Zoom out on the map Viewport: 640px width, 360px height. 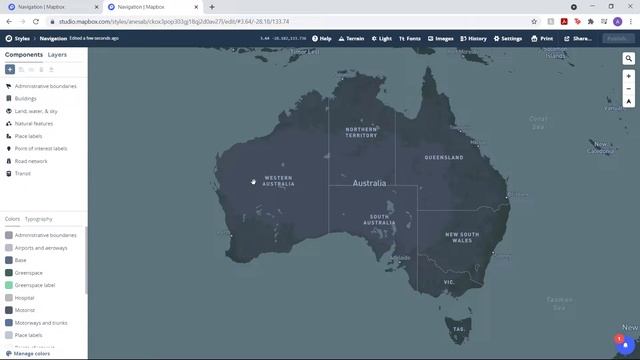pyautogui.click(x=629, y=89)
